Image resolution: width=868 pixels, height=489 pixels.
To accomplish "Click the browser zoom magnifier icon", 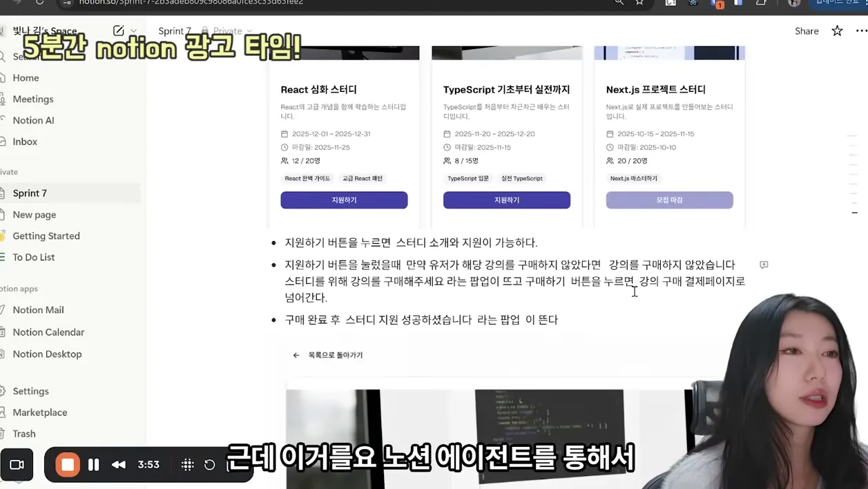I will click(x=619, y=3).
